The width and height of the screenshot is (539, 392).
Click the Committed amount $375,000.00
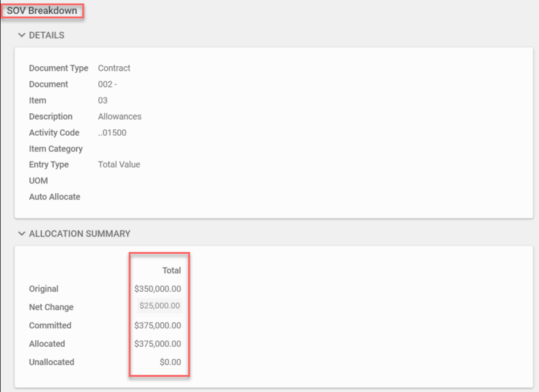pyautogui.click(x=158, y=325)
